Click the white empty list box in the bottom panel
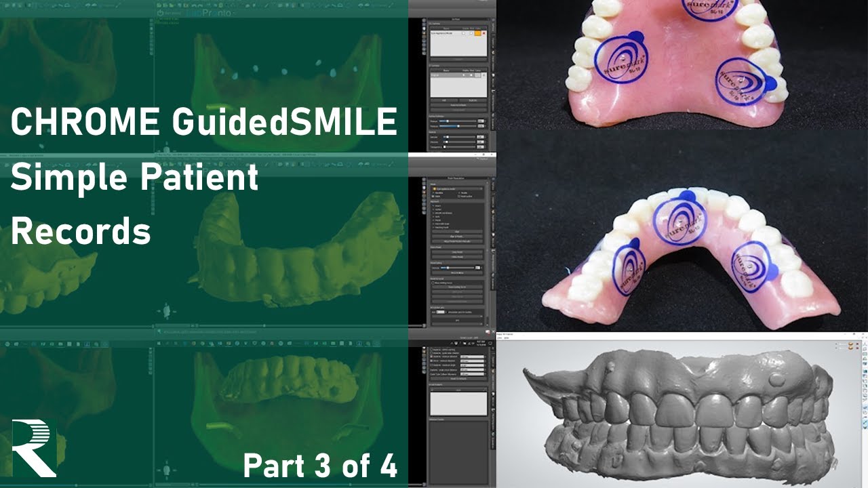 (x=458, y=403)
